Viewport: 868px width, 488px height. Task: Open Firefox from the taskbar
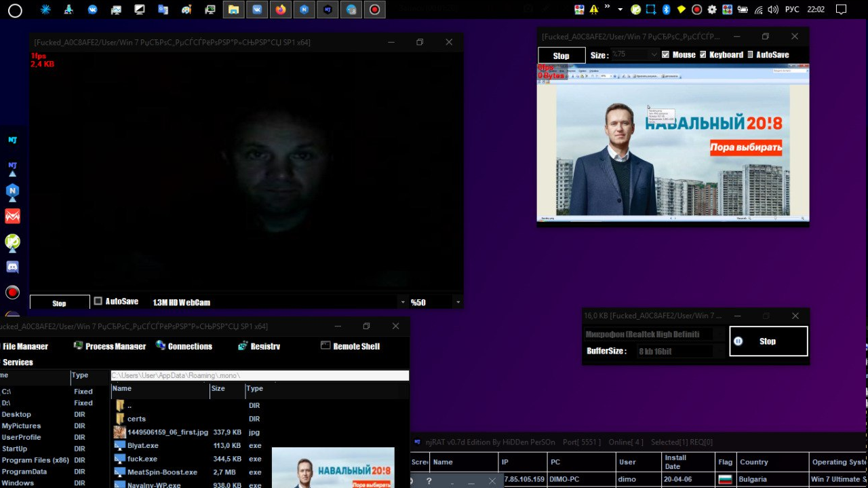[x=281, y=10]
